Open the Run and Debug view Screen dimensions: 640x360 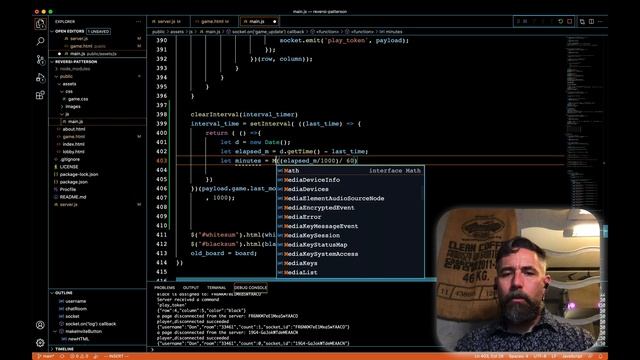point(40,78)
